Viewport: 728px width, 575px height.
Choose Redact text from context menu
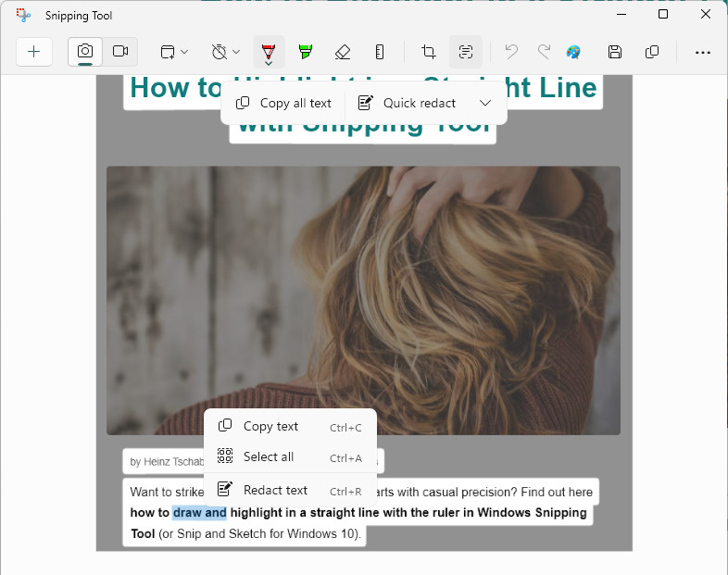290,490
